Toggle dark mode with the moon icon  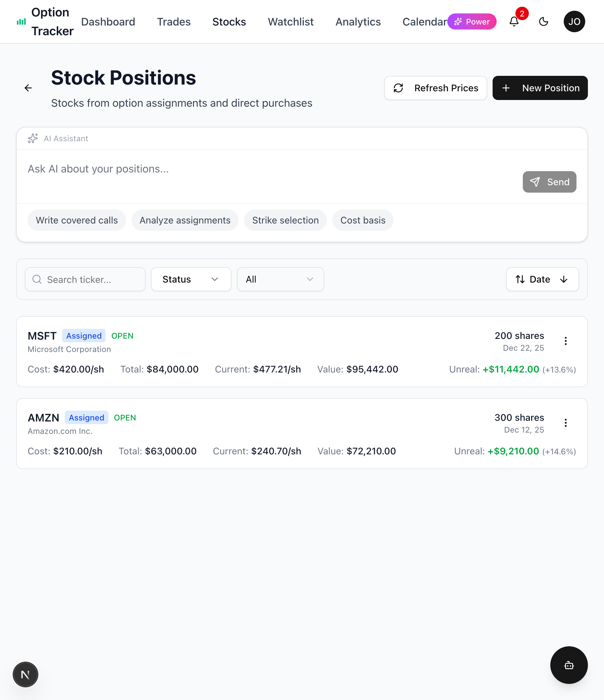click(544, 21)
